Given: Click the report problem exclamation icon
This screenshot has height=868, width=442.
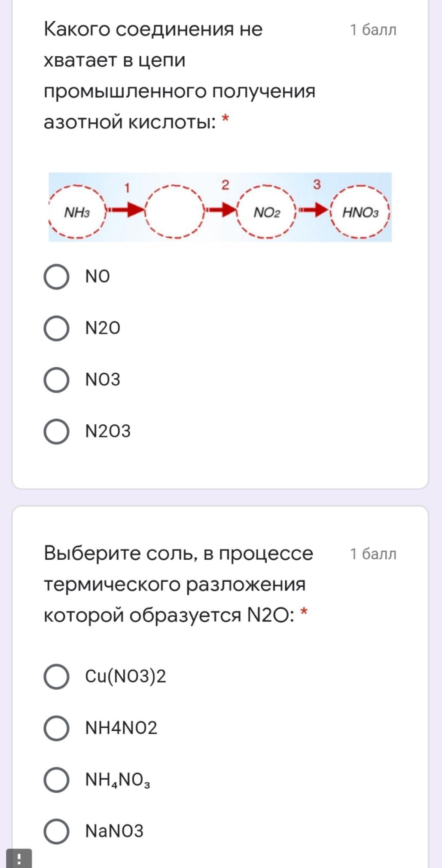Looking at the screenshot, I should pyautogui.click(x=19, y=859).
